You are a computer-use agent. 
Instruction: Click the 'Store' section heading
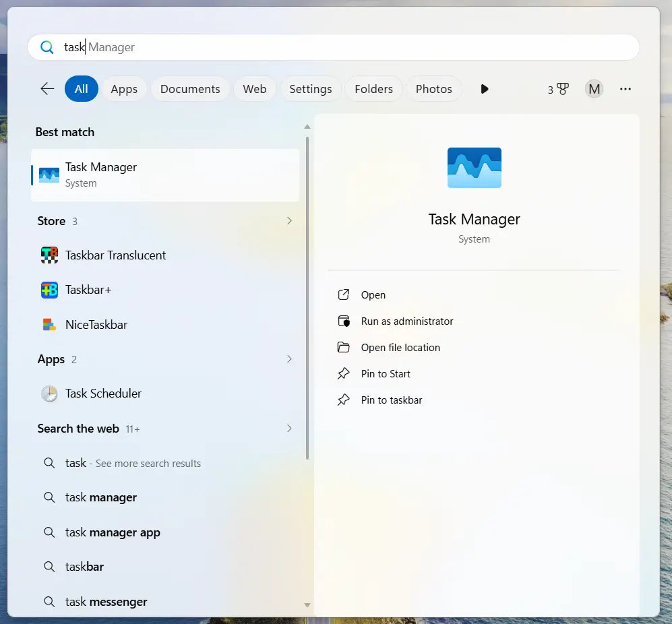[x=51, y=221]
